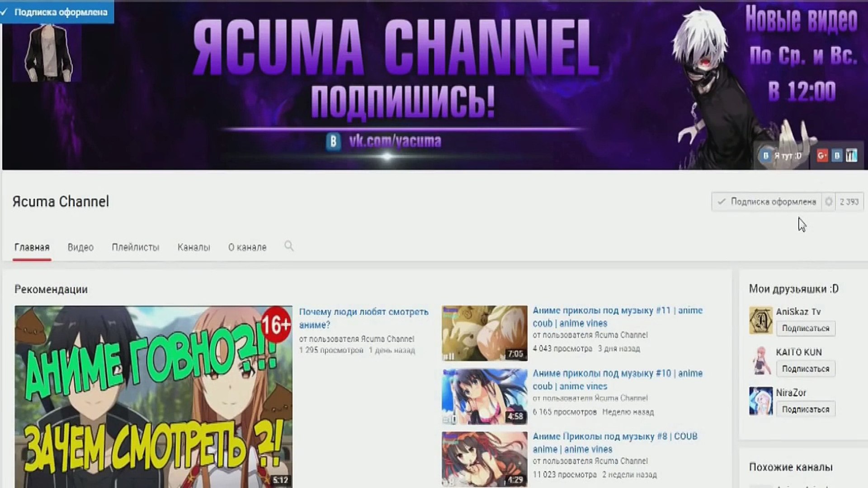Toggle the 'Подписка оформлена' subscription button
This screenshot has width=868, height=488.
767,202
